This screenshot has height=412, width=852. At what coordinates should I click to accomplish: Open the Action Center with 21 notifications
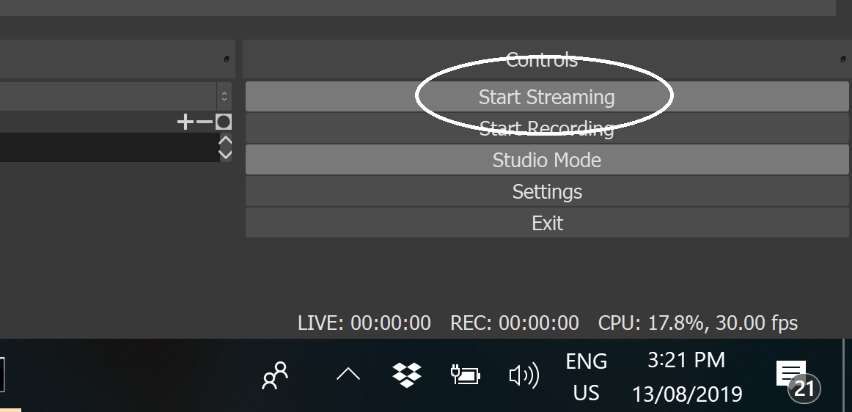point(797,382)
